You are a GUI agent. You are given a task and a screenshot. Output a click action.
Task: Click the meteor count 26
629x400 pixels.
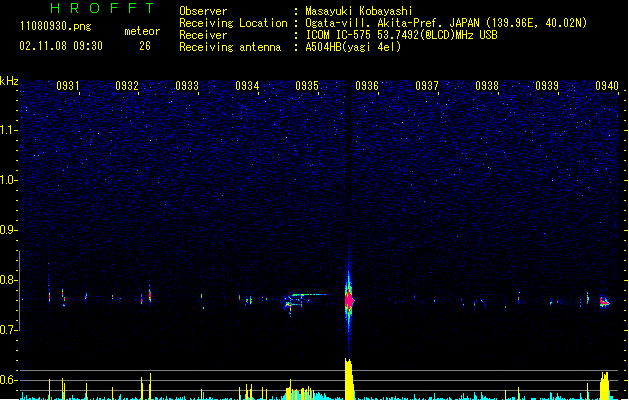click(x=145, y=46)
